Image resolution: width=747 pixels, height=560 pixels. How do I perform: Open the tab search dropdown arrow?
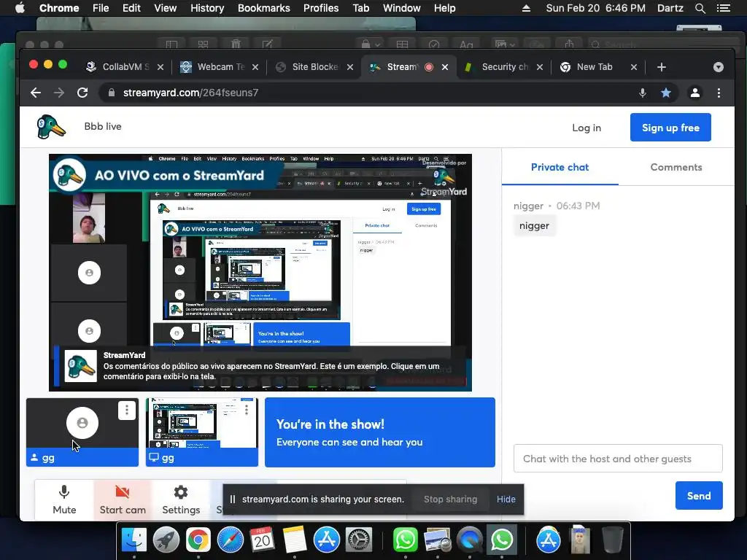click(x=719, y=67)
